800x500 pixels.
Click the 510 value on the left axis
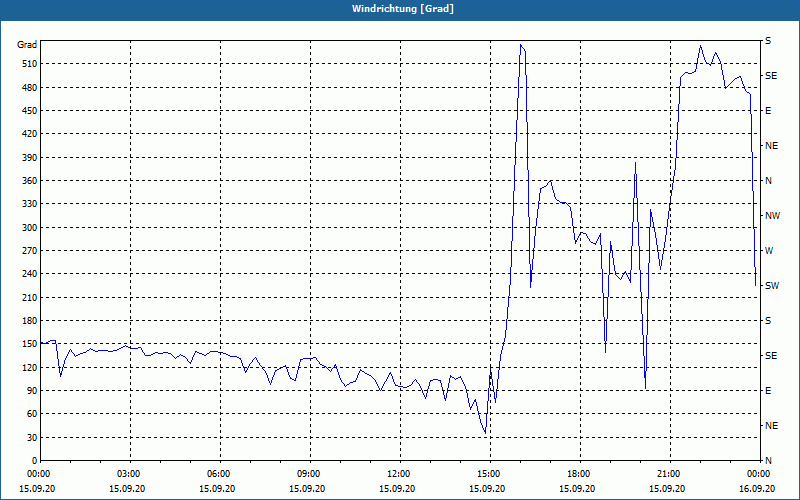[29, 64]
